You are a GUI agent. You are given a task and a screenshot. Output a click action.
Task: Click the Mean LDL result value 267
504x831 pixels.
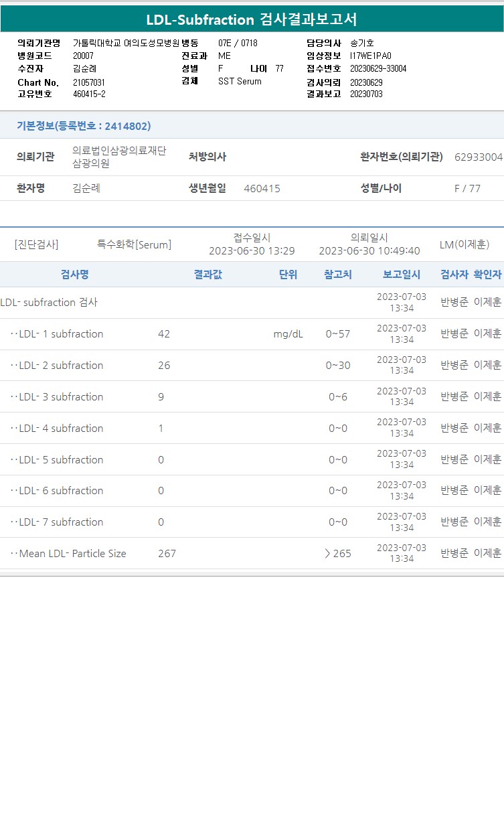(x=167, y=554)
